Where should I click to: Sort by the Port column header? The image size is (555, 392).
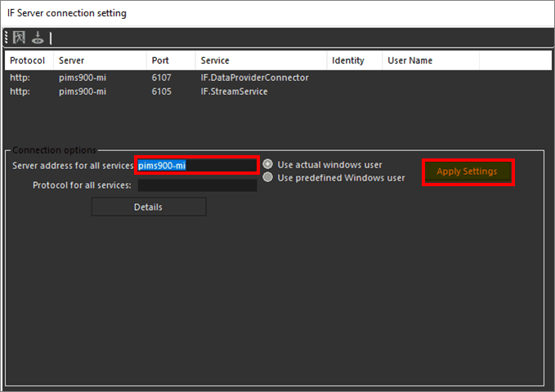pos(171,60)
